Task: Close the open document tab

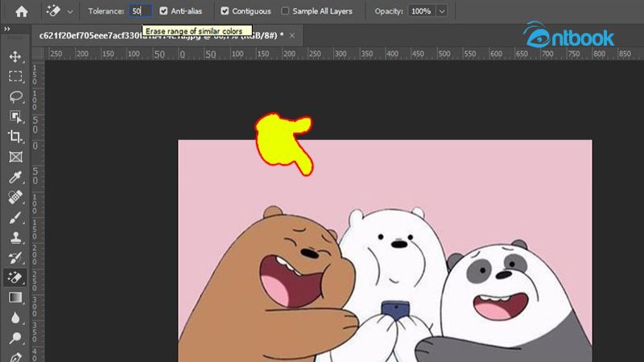Action: (x=292, y=35)
